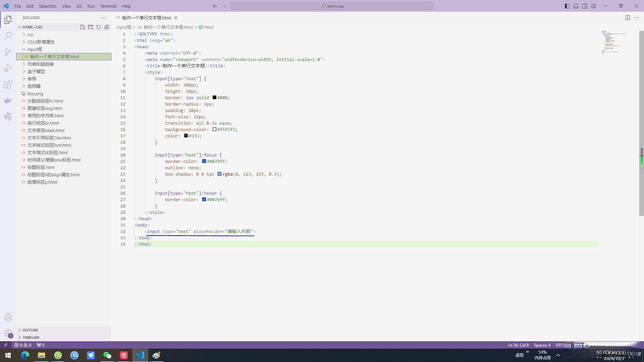The image size is (644, 362).
Task: Refresh the explorer file tree
Action: coord(99,27)
